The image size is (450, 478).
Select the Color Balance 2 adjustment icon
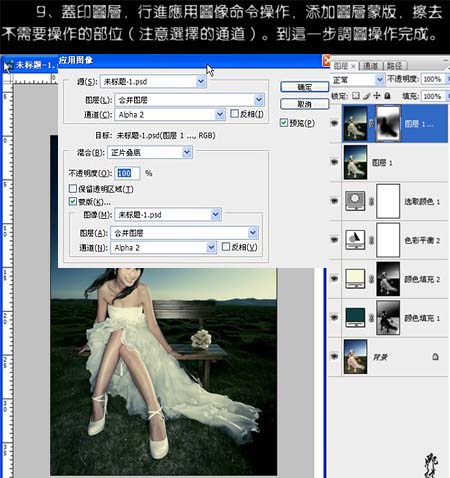[355, 240]
